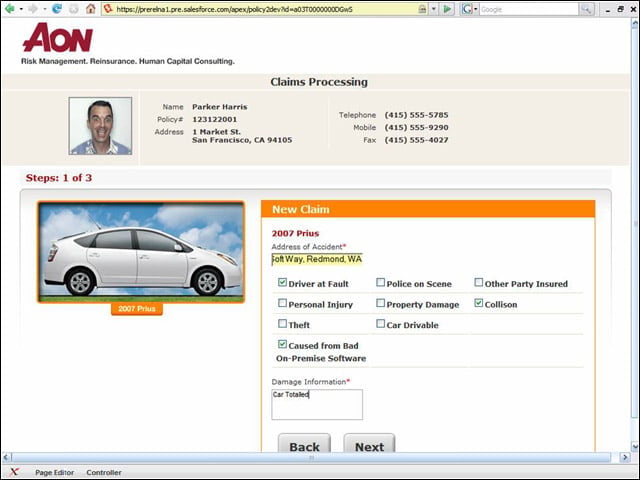Click horizontal scrollbar left arrow
The width and height of the screenshot is (640, 480).
point(7,457)
